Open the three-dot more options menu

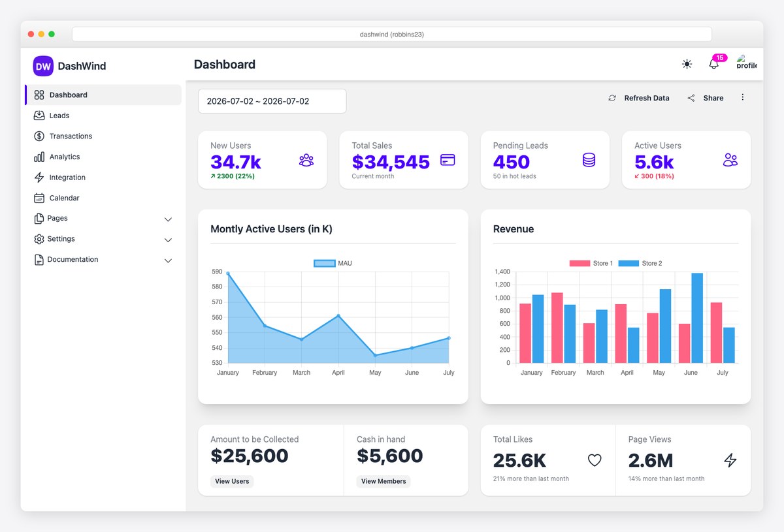click(743, 97)
